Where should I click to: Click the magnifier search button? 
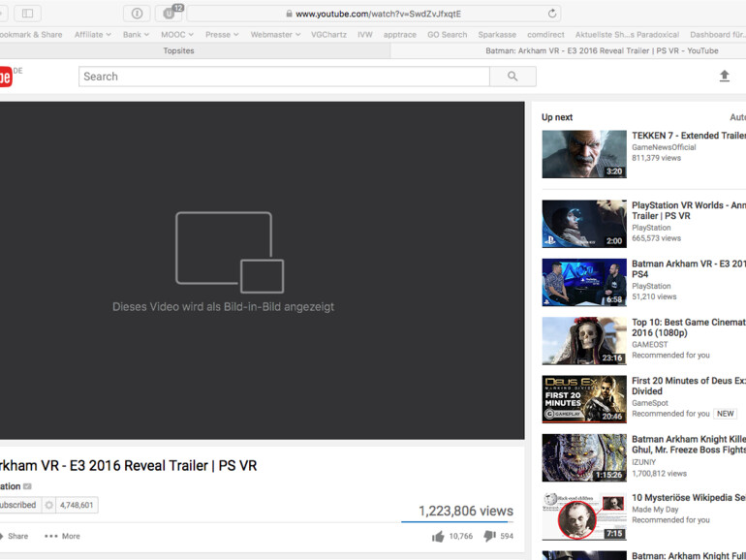513,77
